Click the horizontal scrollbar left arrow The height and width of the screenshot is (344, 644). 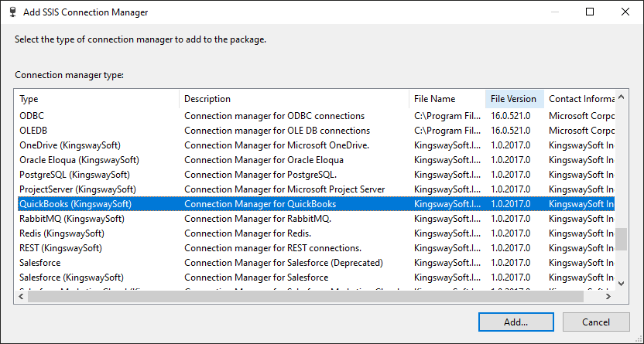coord(22,296)
